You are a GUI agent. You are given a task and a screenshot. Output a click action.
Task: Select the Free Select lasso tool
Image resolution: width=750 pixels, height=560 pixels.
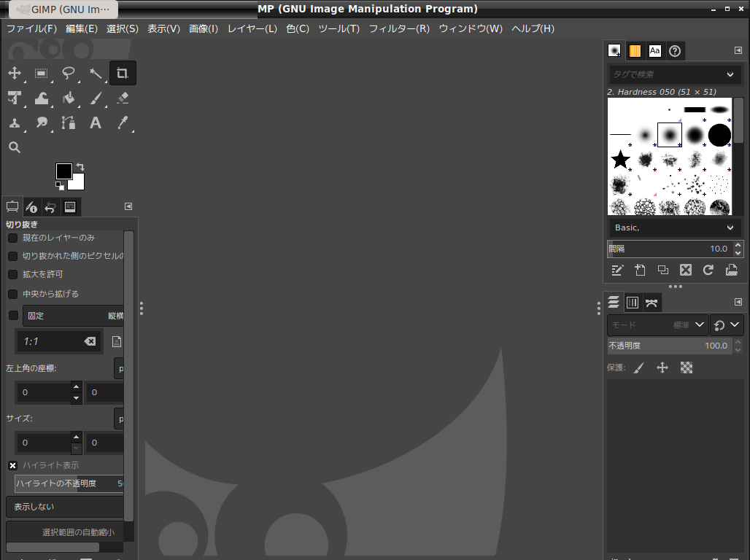pos(69,73)
